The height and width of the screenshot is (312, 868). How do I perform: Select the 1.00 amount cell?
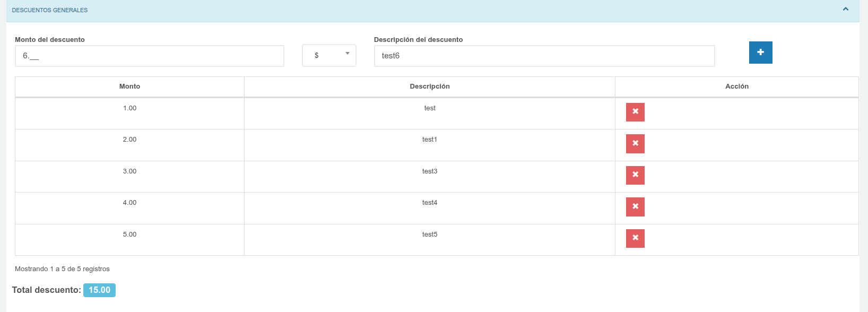pos(129,108)
